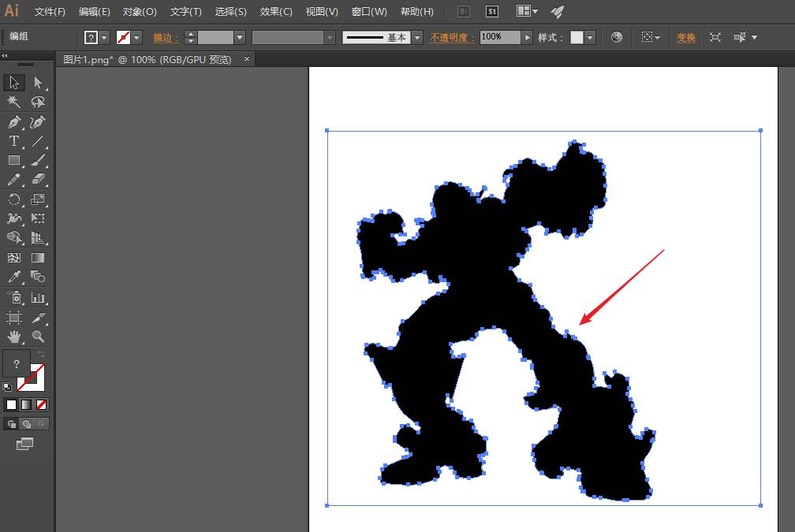This screenshot has height=532, width=795.
Task: Select the Lasso tool
Action: tap(38, 102)
